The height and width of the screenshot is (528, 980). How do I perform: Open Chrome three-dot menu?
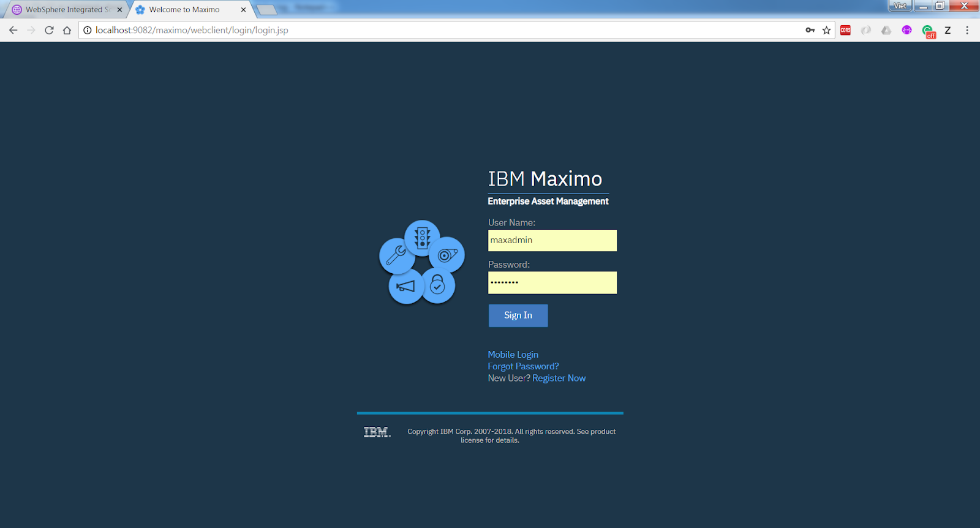(x=967, y=30)
